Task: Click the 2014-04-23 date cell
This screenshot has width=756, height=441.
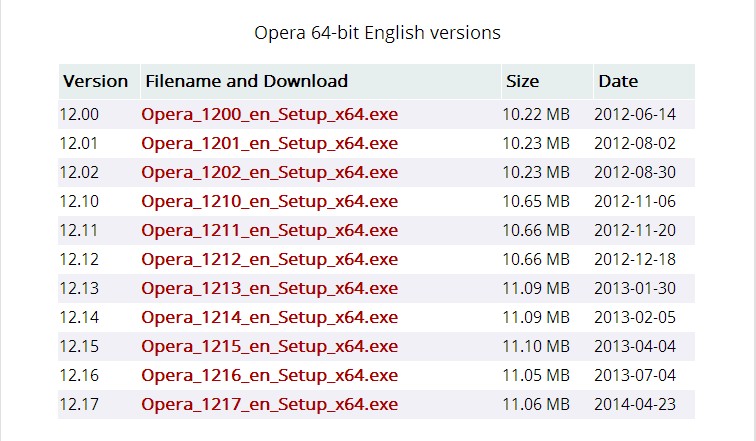Action: [635, 404]
